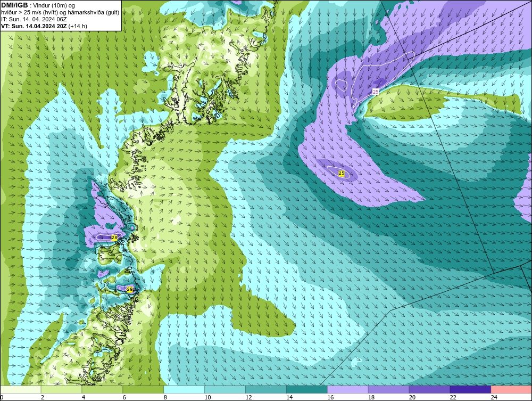
Task: Click 'VT: Sun. 14.04.2024 20Z' valid time
Action: pos(34,26)
